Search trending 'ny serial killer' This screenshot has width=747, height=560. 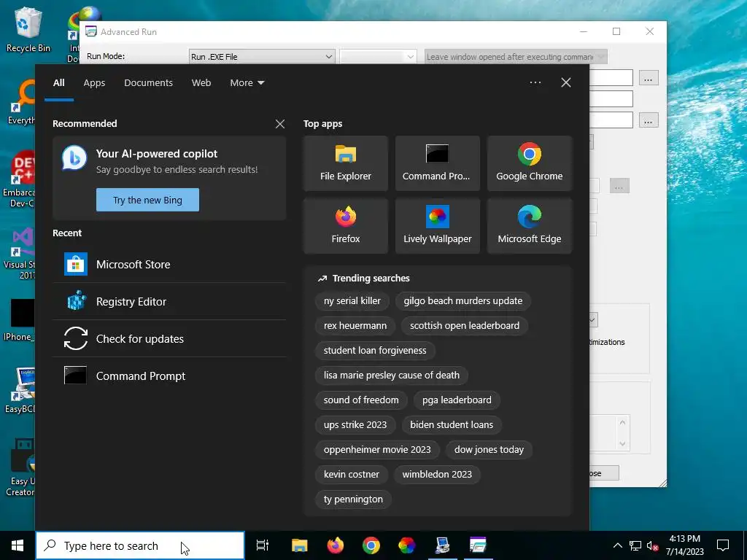(x=352, y=301)
